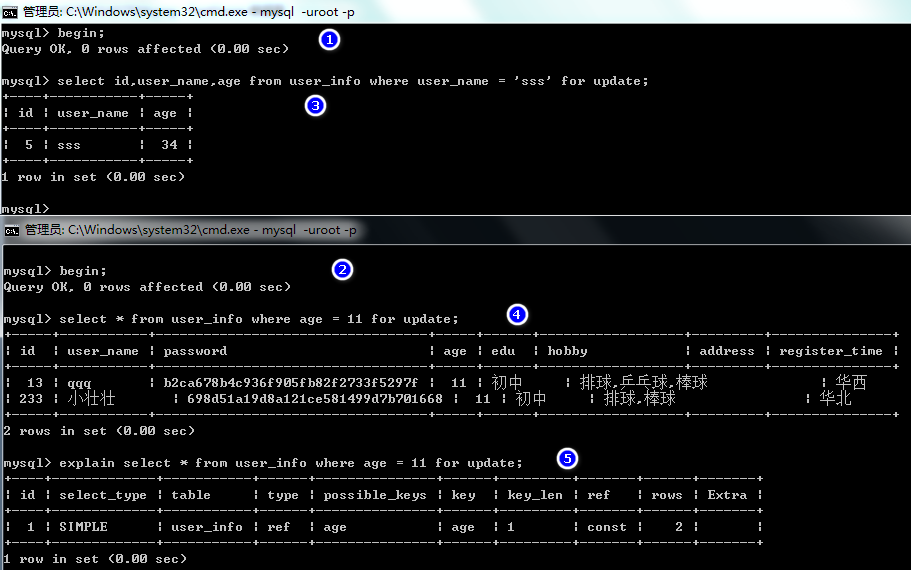Click the user_name value 'qqq' in row 13

[x=79, y=383]
